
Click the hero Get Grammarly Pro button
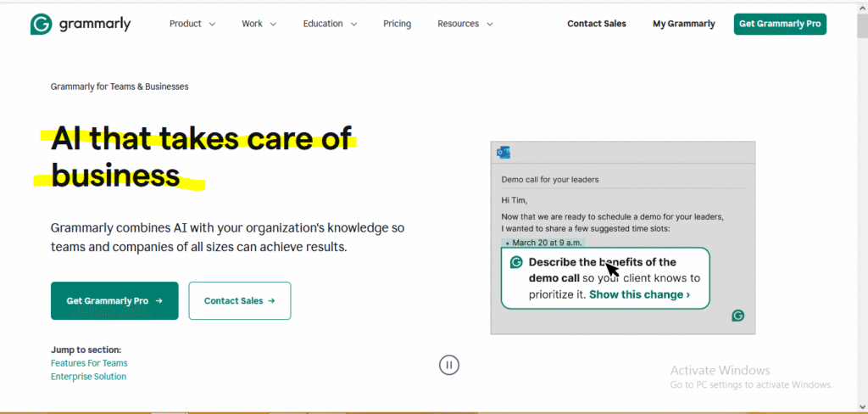114,301
